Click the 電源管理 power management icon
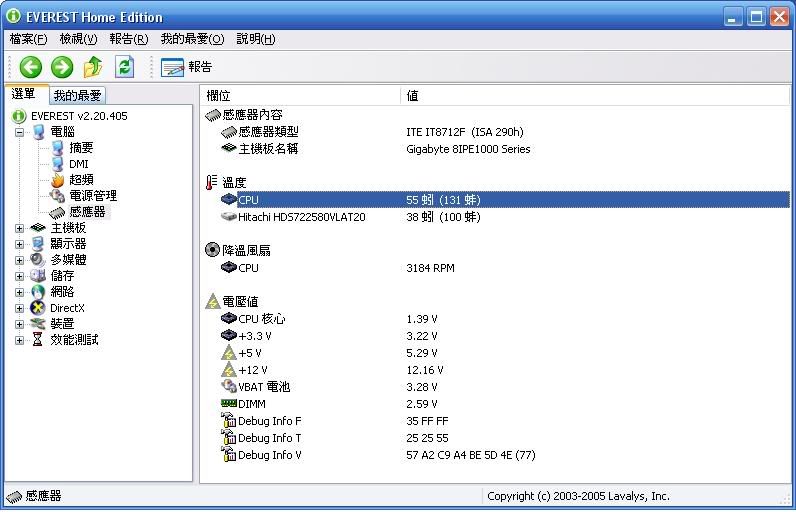This screenshot has width=796, height=512. [x=57, y=196]
